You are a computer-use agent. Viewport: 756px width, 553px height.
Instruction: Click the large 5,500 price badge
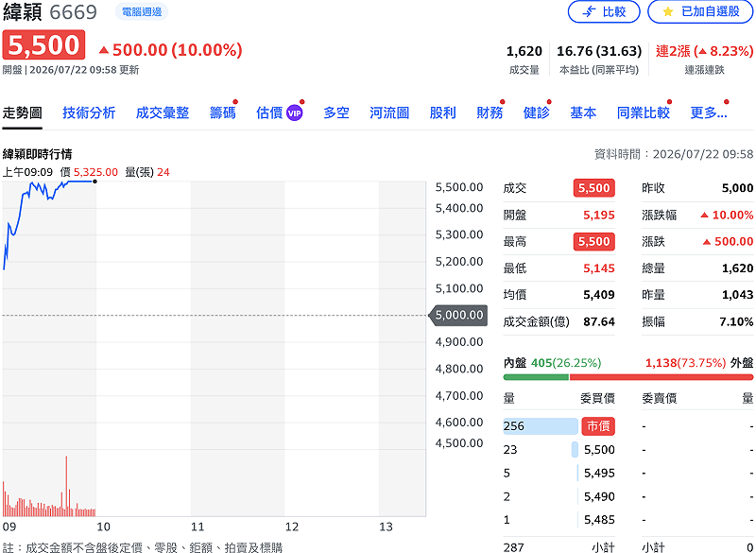[x=43, y=44]
